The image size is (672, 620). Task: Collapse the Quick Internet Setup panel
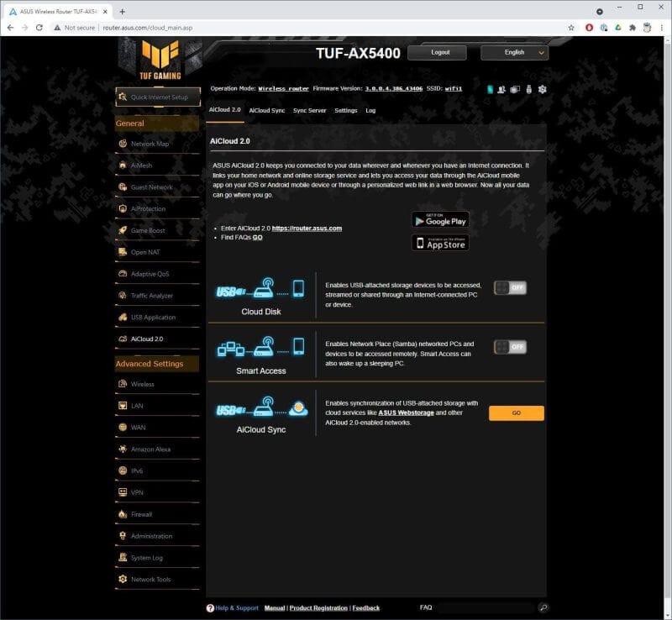pyautogui.click(x=160, y=97)
